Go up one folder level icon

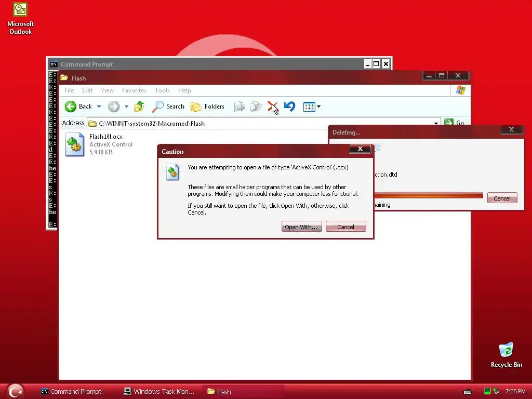click(x=139, y=107)
